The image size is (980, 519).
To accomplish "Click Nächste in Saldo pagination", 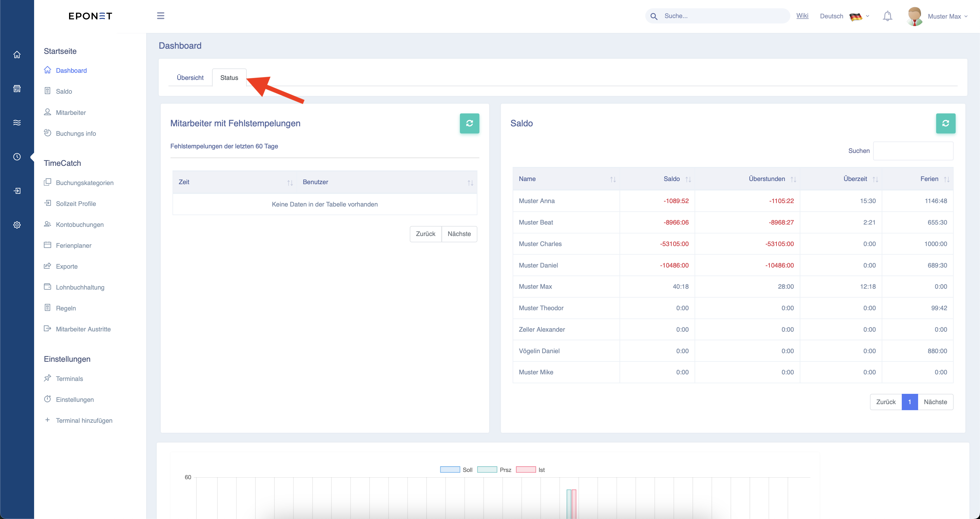I will 935,402.
